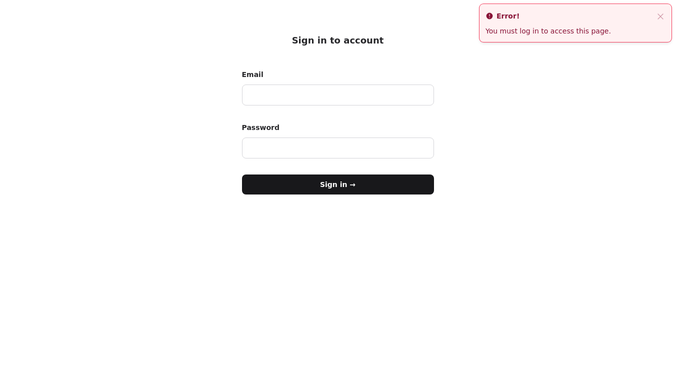
Task: Click the 'Sign in to account' heading
Action: click(338, 40)
